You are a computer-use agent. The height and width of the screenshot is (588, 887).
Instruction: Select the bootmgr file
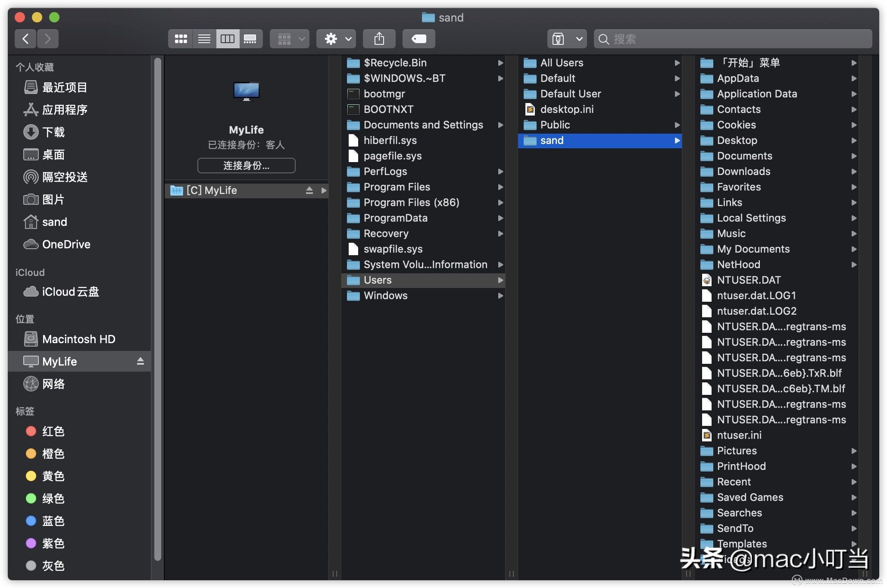(423, 94)
